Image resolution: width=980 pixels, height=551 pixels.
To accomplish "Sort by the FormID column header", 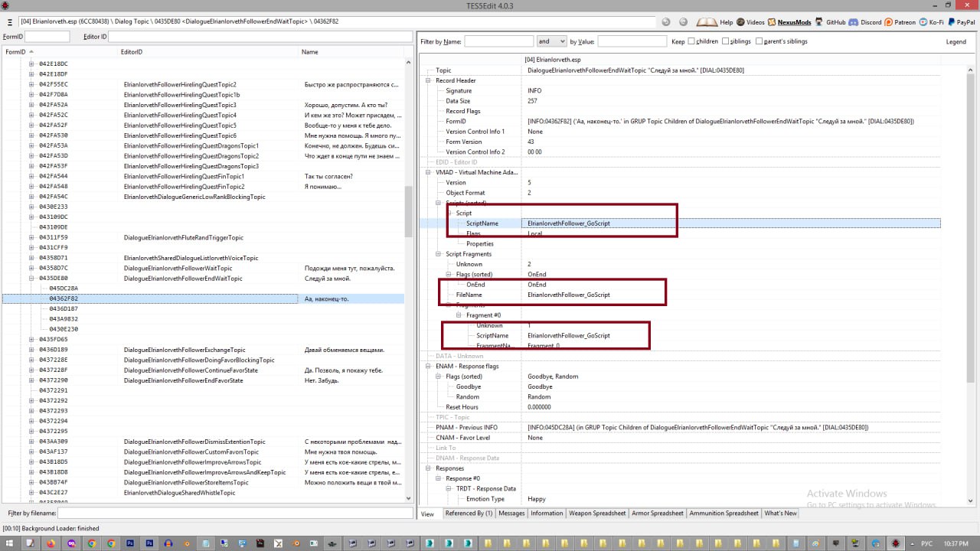I will pos(59,52).
